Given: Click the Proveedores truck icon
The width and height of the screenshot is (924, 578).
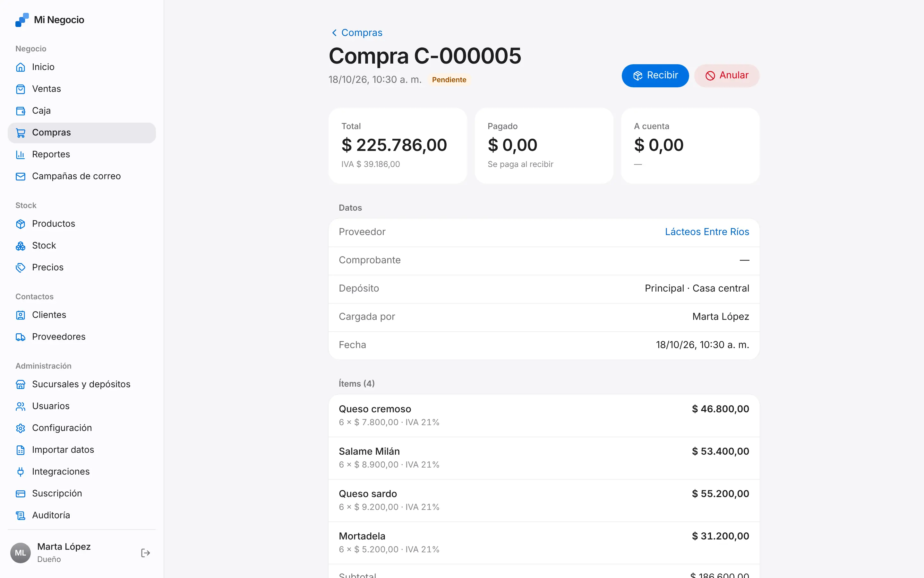Looking at the screenshot, I should [x=21, y=337].
